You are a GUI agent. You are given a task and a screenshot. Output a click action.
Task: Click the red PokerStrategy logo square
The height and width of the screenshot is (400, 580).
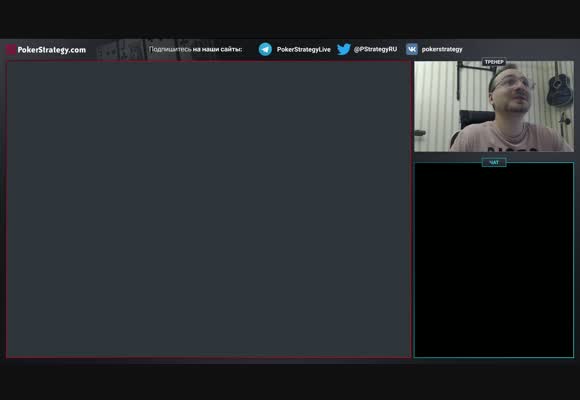[x=11, y=50]
